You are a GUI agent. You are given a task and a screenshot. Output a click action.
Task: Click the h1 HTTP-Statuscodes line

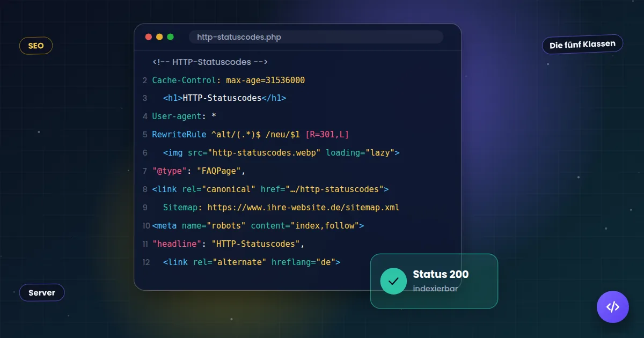click(224, 98)
